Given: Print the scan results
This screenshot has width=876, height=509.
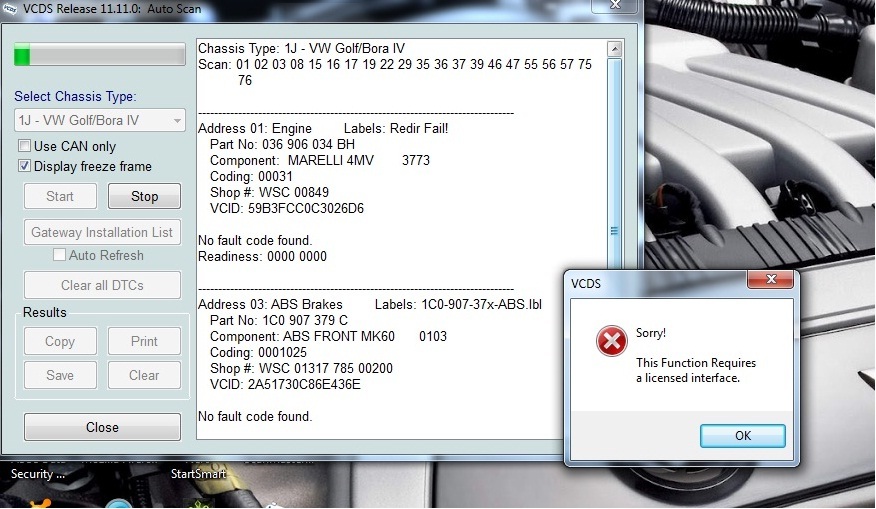Looking at the screenshot, I should (x=144, y=341).
